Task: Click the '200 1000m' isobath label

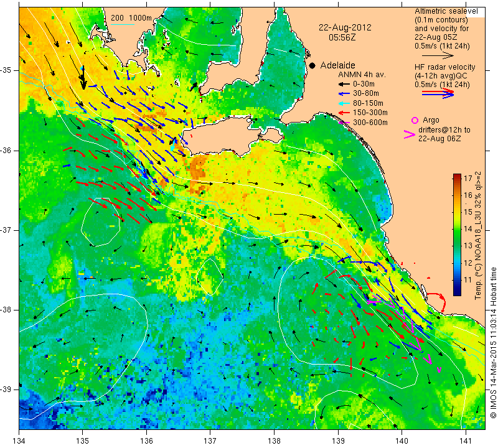Action: [x=131, y=18]
